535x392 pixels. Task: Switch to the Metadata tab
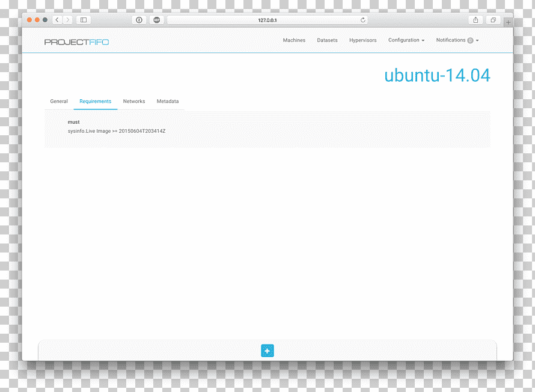[x=168, y=102]
